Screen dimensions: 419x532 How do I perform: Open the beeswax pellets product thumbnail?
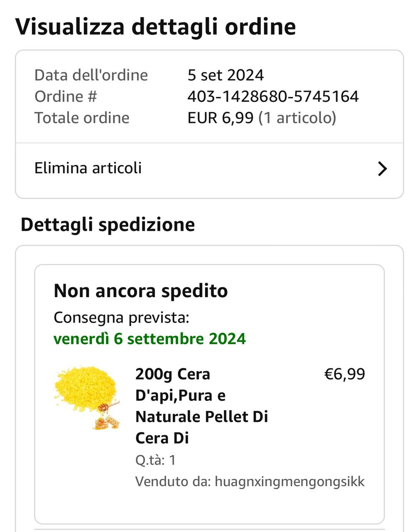[87, 398]
